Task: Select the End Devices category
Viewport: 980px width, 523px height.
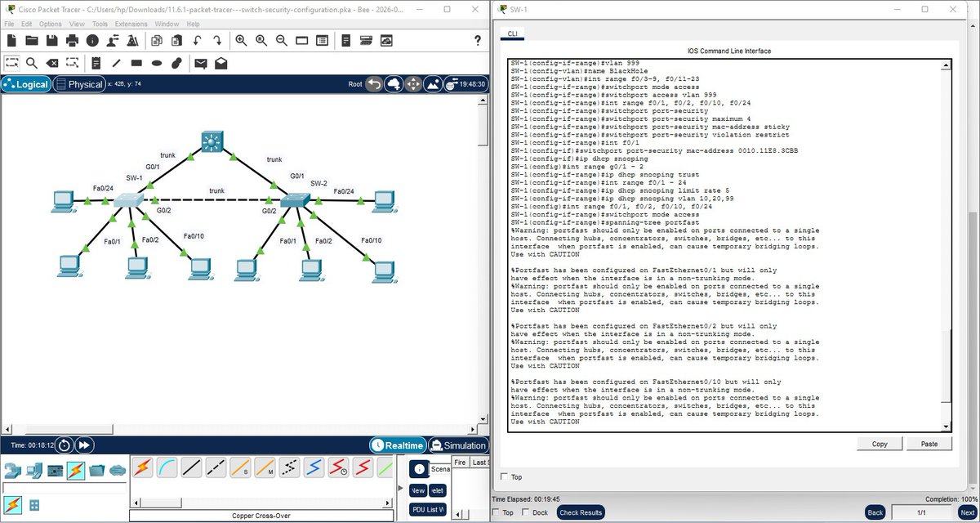Action: [33, 470]
